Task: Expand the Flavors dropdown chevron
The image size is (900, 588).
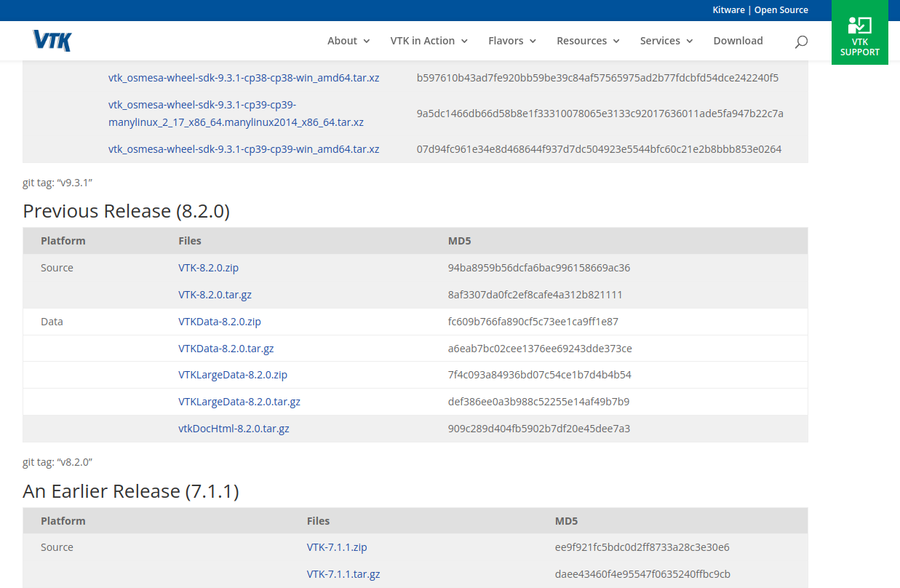Action: click(x=533, y=41)
